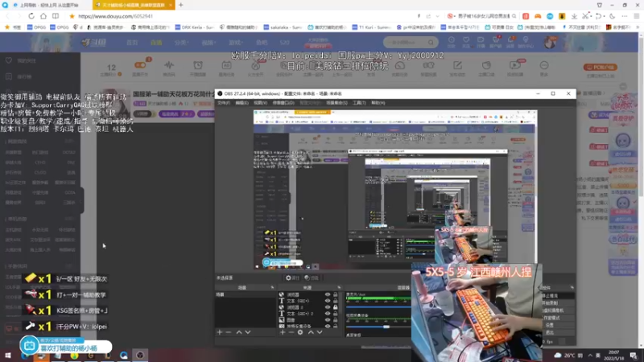The image size is (644, 362).
Task: Expand the 分类 dropdown in the Douyu nav
Action: (x=181, y=43)
